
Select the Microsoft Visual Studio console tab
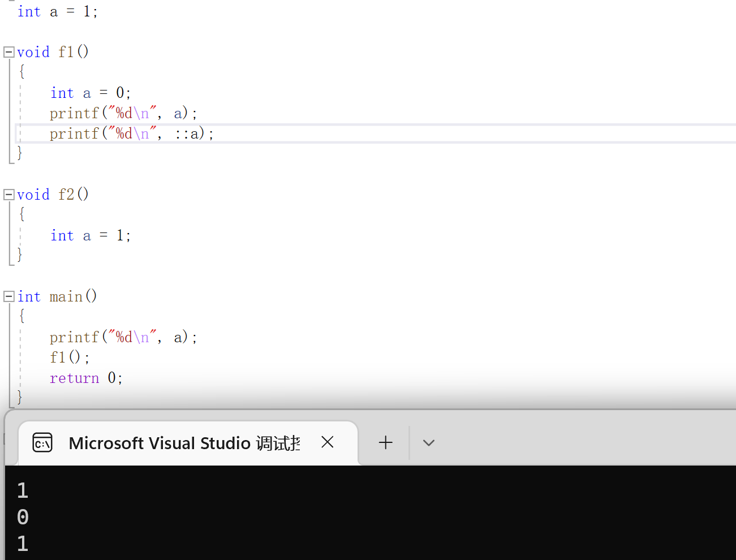[x=188, y=443]
